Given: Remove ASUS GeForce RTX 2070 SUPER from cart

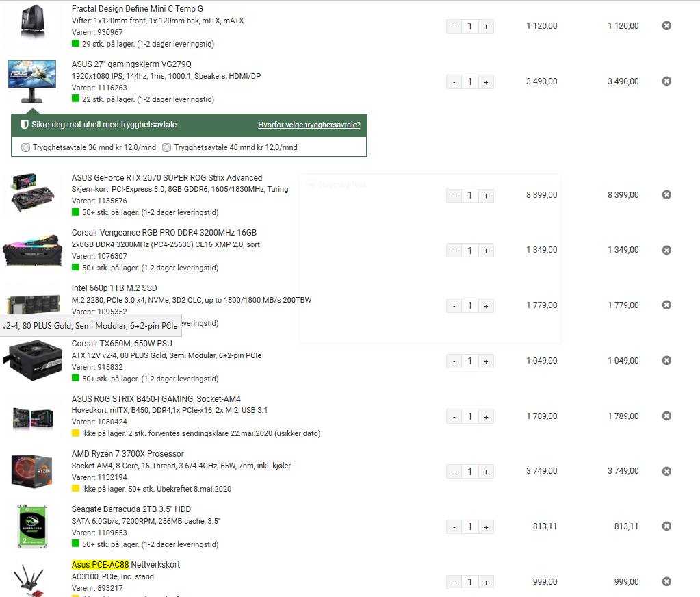Looking at the screenshot, I should pyautogui.click(x=666, y=194).
